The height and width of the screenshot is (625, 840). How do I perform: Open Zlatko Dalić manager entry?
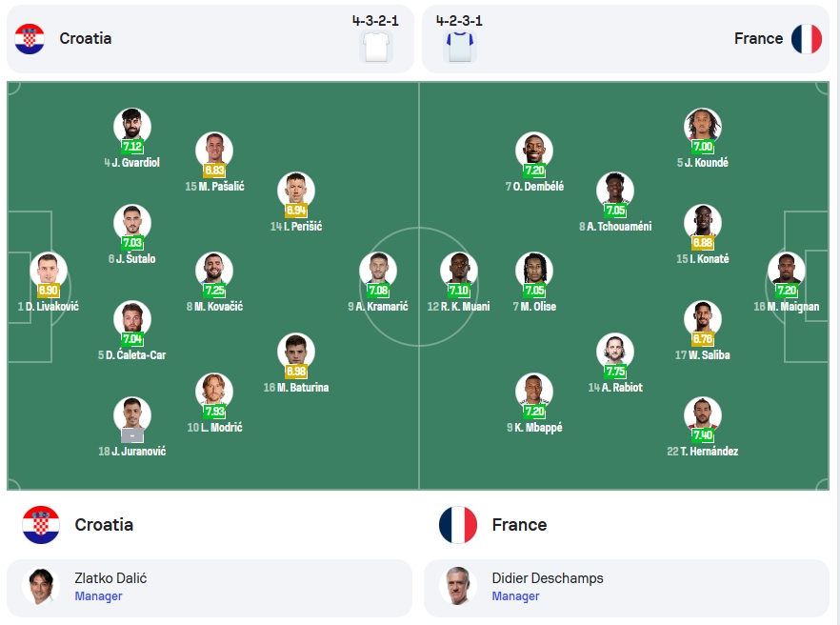pyautogui.click(x=210, y=588)
